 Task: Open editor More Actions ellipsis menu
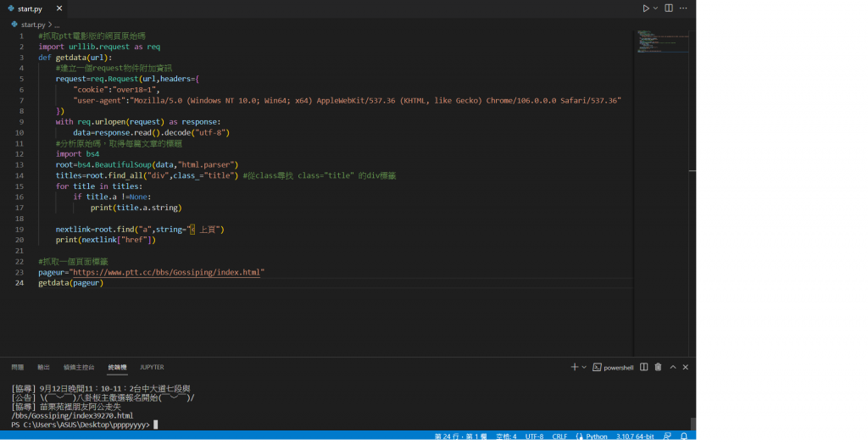[684, 8]
